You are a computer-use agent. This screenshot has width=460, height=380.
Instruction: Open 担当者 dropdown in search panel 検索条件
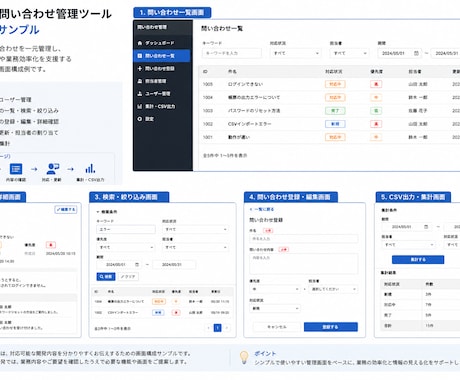[196, 247]
